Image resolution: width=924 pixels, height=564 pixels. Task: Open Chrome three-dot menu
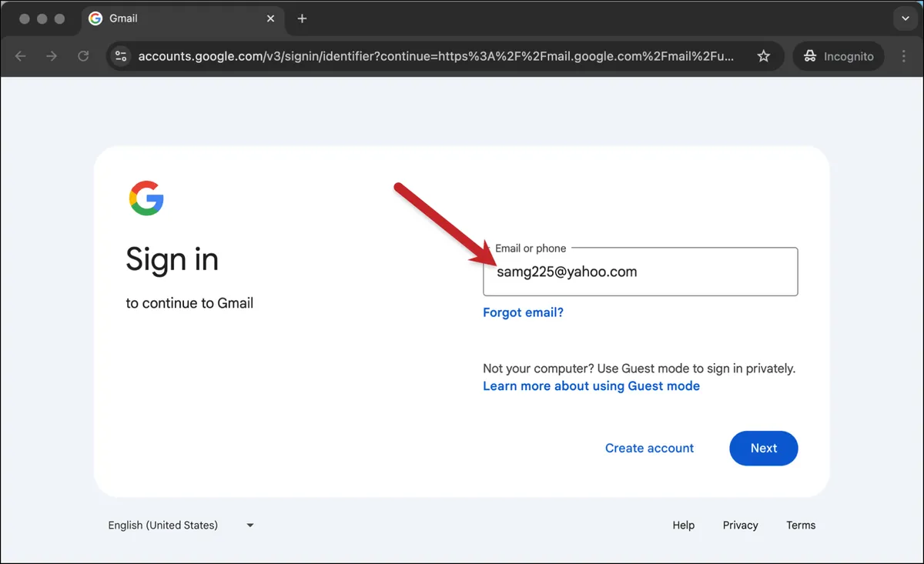[904, 56]
